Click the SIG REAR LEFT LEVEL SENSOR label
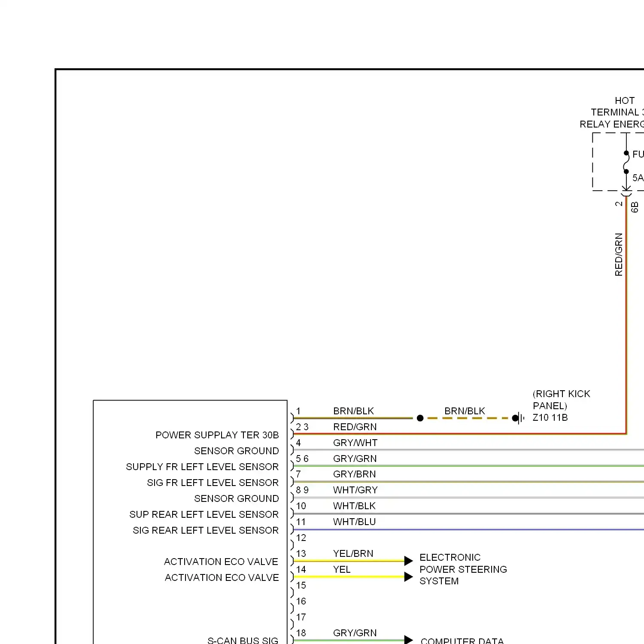644x644 pixels. pyautogui.click(x=206, y=530)
